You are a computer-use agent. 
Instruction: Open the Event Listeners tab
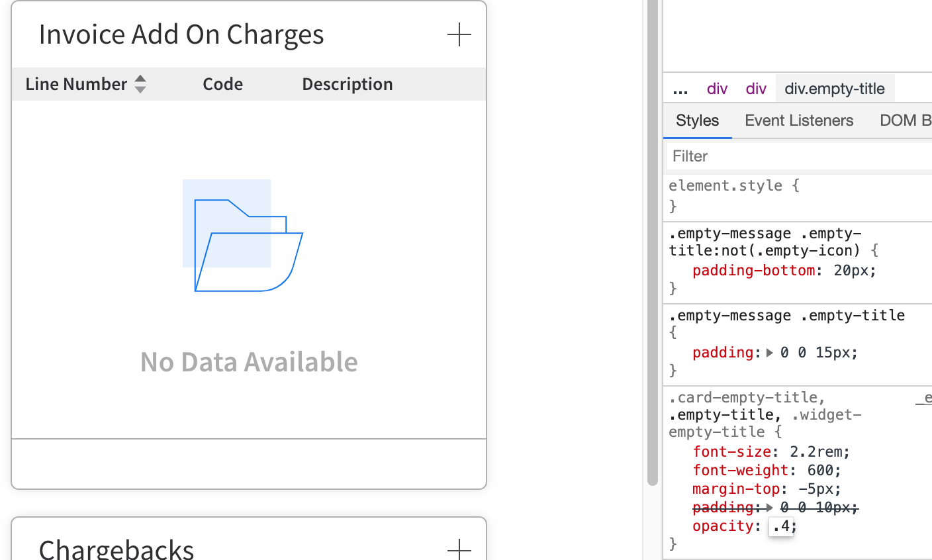pyautogui.click(x=799, y=120)
